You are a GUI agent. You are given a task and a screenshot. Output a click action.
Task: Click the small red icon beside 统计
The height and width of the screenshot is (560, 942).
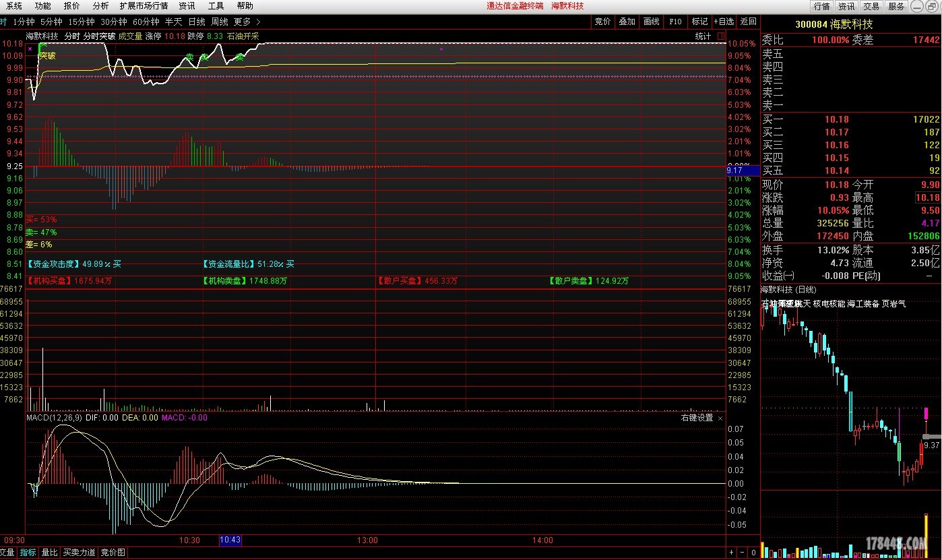click(720, 36)
